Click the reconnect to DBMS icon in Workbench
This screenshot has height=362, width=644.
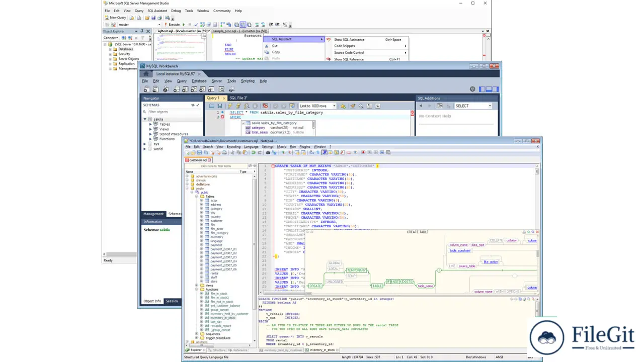[231, 89]
